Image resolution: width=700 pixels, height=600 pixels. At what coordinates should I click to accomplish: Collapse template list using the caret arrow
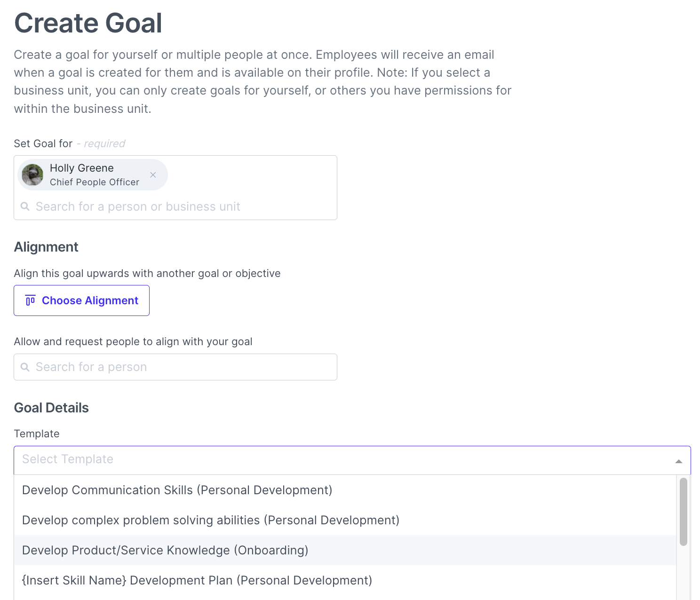click(x=678, y=461)
